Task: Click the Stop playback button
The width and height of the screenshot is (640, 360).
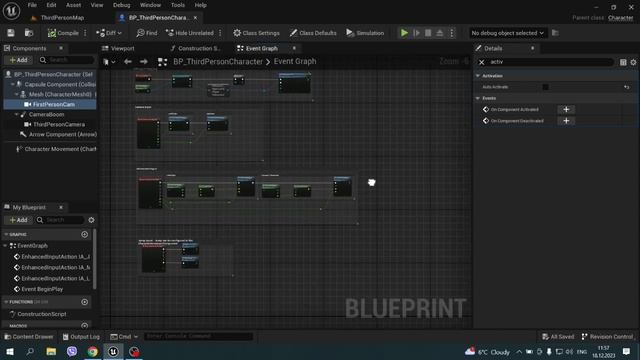Action: pyautogui.click(x=428, y=33)
